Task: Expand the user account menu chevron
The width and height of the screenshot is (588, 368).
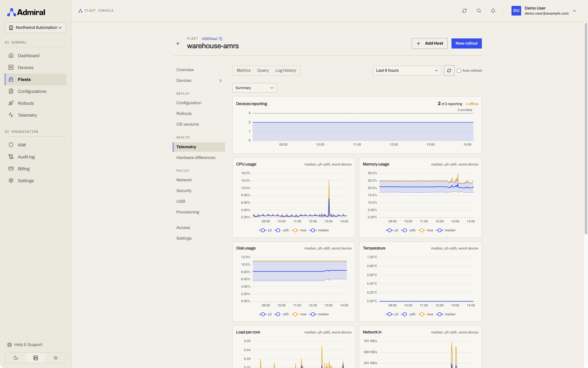Action: (575, 11)
